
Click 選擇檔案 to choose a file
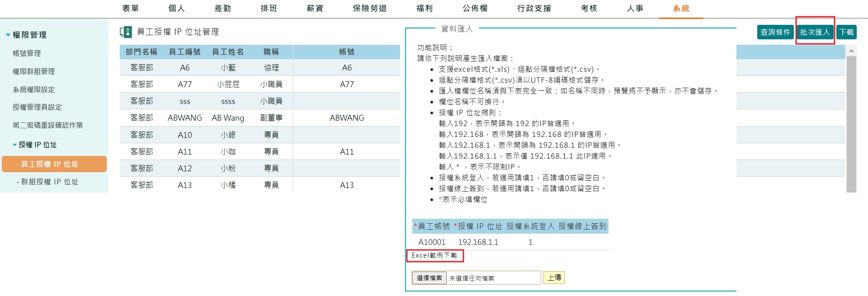429,278
